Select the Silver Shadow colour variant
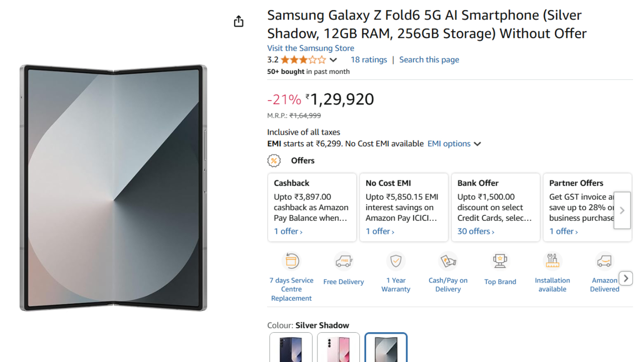Image resolution: width=644 pixels, height=362 pixels. click(x=386, y=348)
